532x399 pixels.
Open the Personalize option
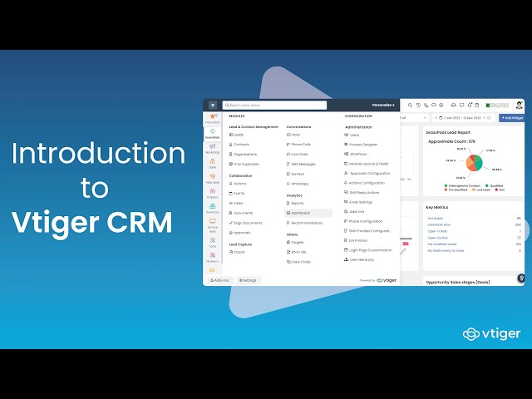click(x=383, y=106)
